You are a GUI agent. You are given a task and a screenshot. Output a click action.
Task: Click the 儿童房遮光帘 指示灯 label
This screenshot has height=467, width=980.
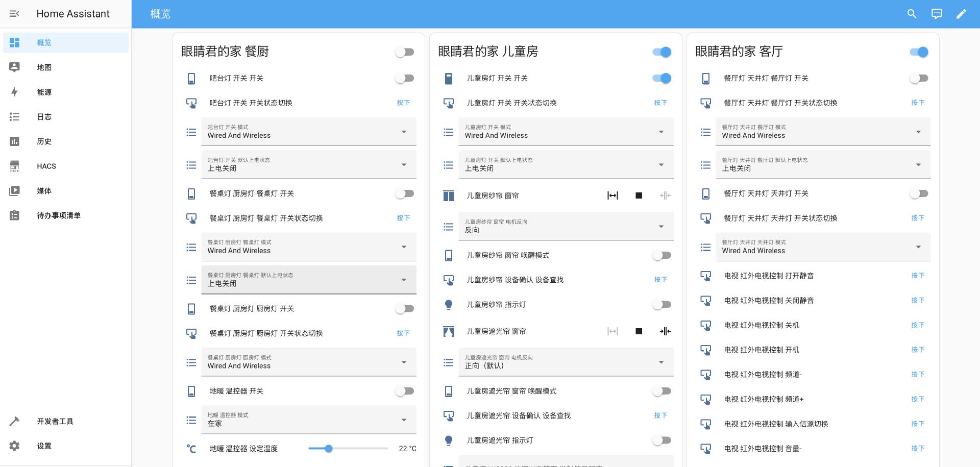tap(500, 440)
